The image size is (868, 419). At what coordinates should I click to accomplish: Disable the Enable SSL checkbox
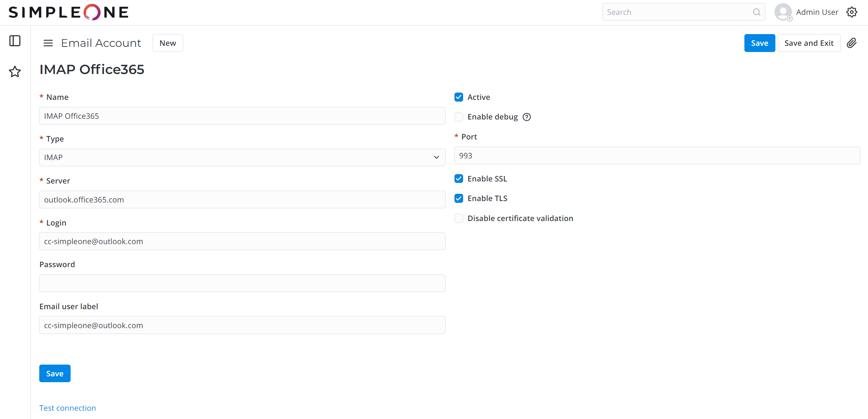(459, 179)
